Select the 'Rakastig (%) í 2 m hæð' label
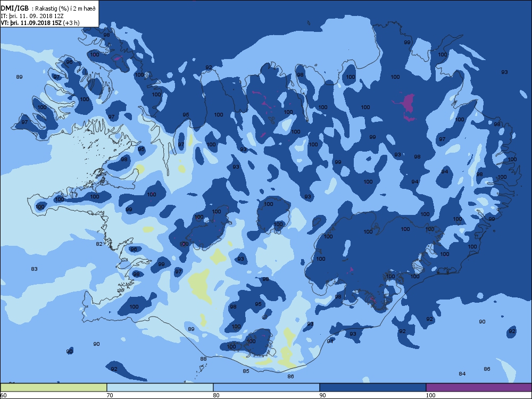532x399 pixels. pos(65,9)
